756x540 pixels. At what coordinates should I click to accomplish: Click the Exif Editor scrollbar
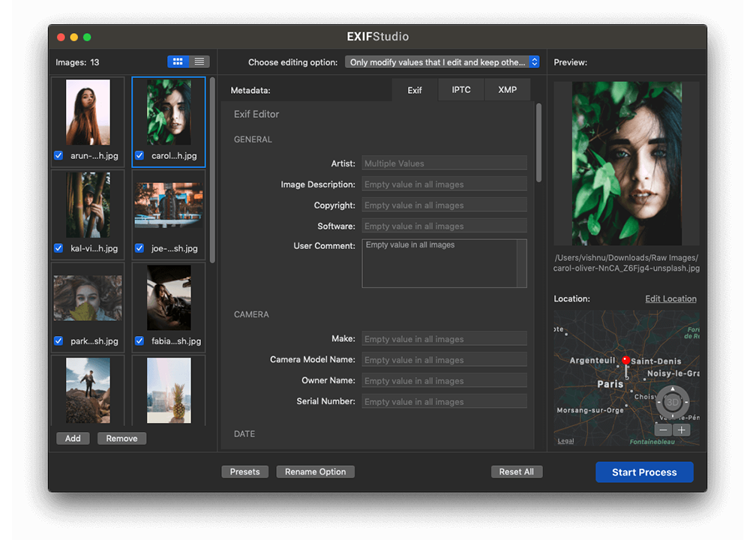(538, 142)
